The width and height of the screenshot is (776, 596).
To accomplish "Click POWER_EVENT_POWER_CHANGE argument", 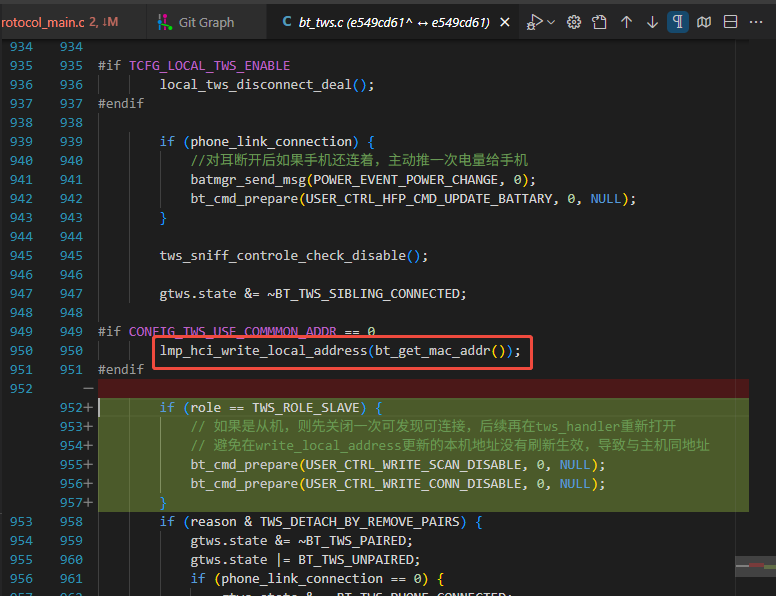I will point(406,180).
